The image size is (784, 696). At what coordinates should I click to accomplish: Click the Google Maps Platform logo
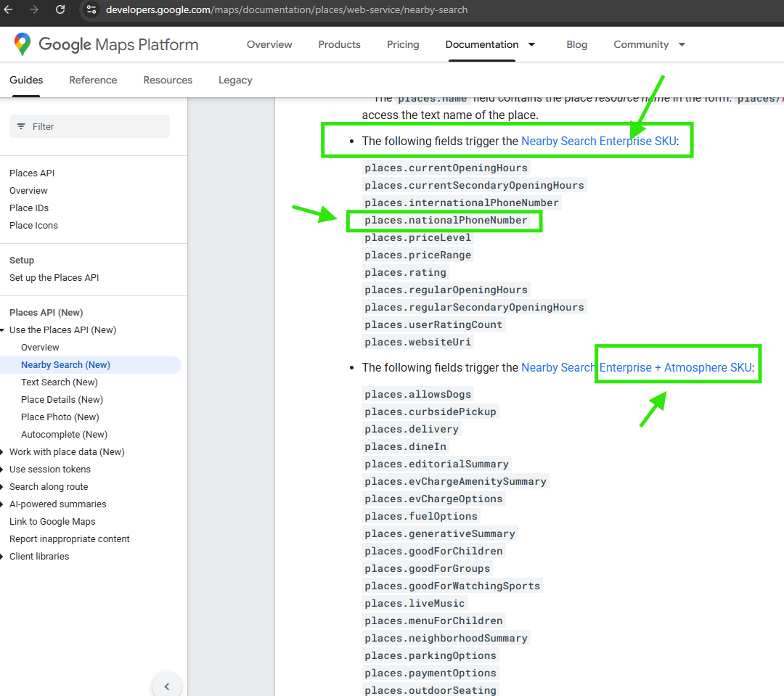pos(106,44)
